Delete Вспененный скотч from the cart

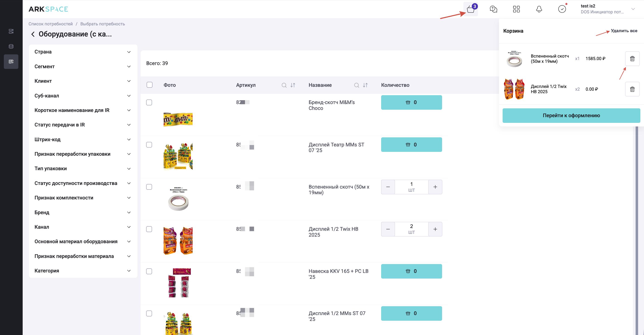click(632, 59)
